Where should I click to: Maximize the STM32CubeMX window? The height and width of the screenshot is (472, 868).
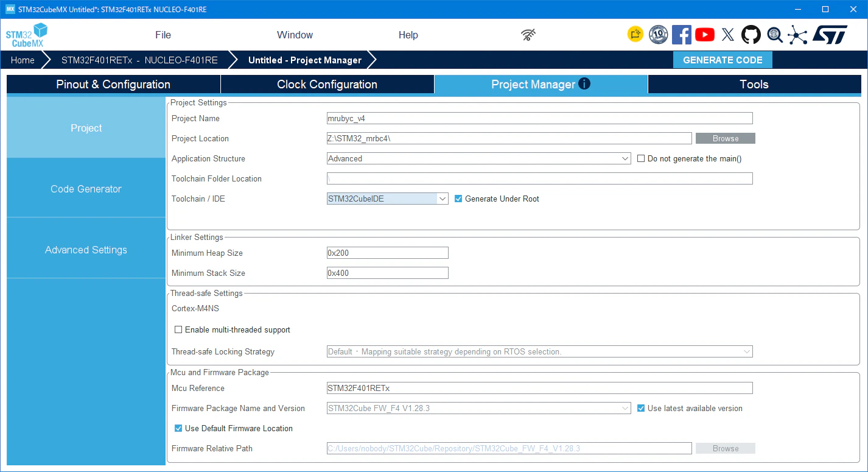pyautogui.click(x=825, y=9)
